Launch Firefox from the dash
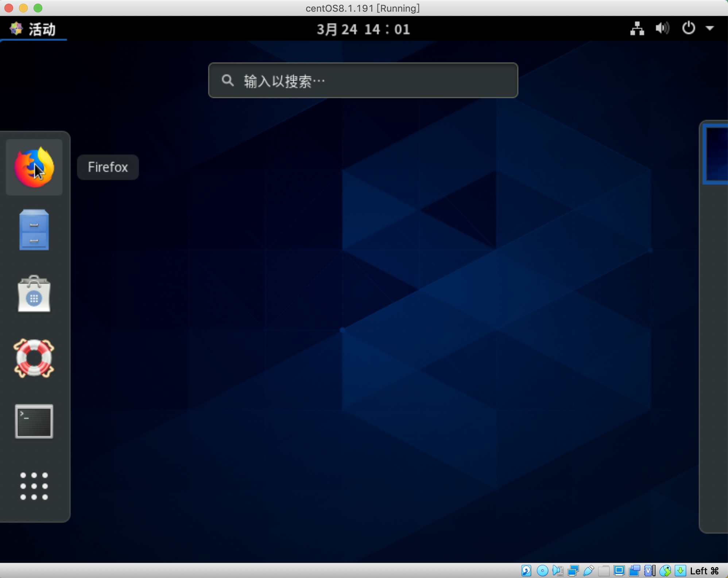 click(34, 167)
